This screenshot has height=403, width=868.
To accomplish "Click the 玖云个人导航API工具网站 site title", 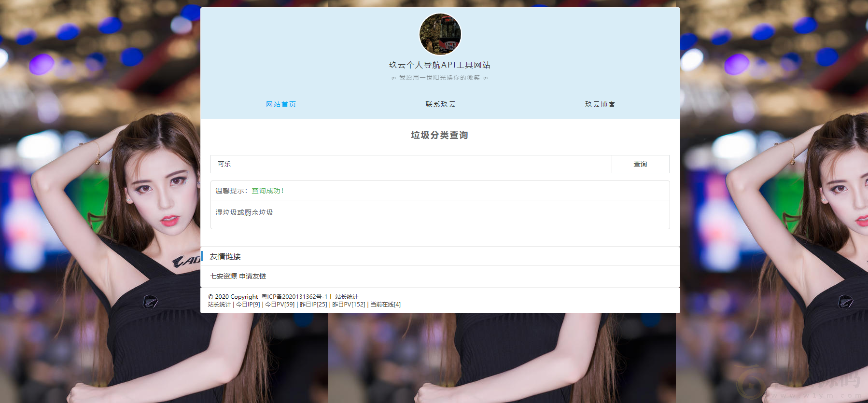I will click(x=440, y=65).
